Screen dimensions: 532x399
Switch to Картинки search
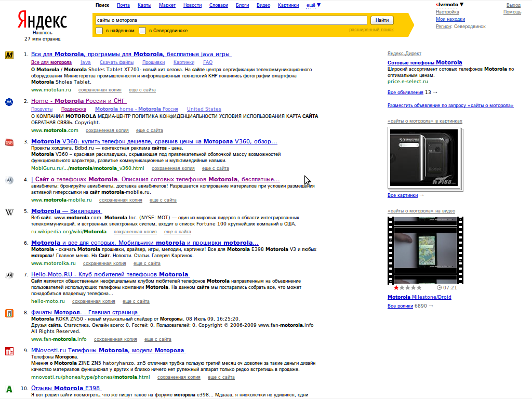tap(288, 5)
